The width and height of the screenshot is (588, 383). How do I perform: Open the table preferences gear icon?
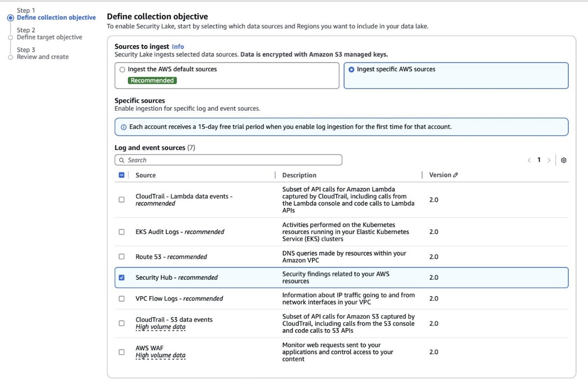[563, 160]
